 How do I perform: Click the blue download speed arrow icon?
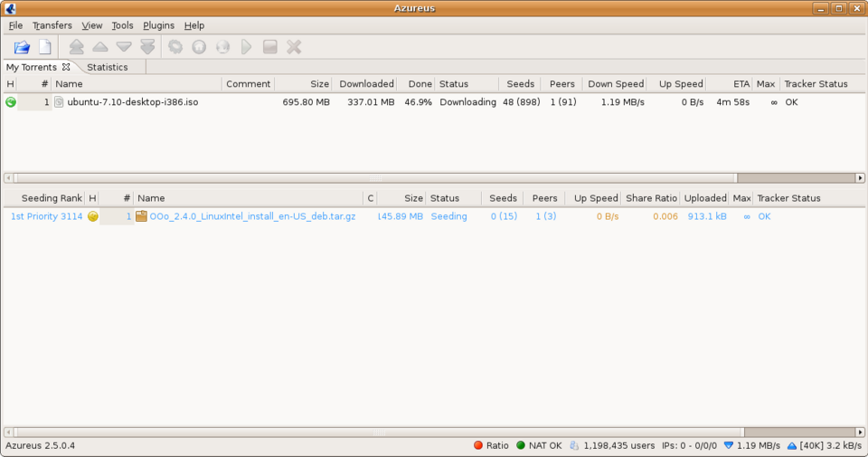[x=729, y=445]
